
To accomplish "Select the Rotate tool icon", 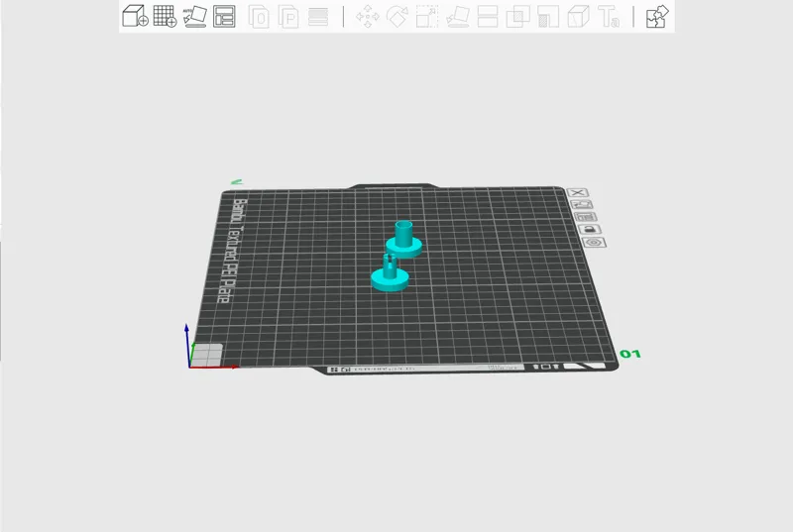I will [x=397, y=17].
